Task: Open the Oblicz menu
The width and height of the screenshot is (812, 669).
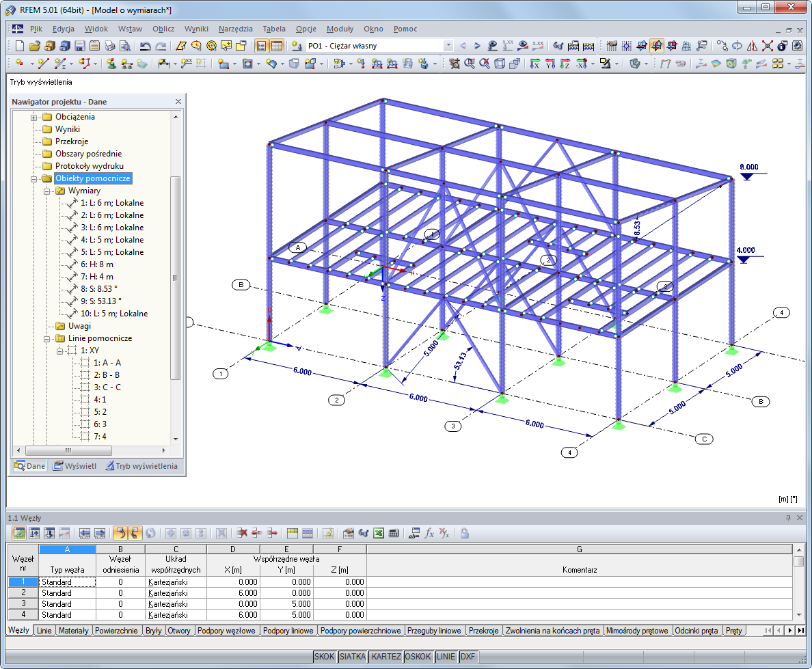Action: click(x=163, y=29)
